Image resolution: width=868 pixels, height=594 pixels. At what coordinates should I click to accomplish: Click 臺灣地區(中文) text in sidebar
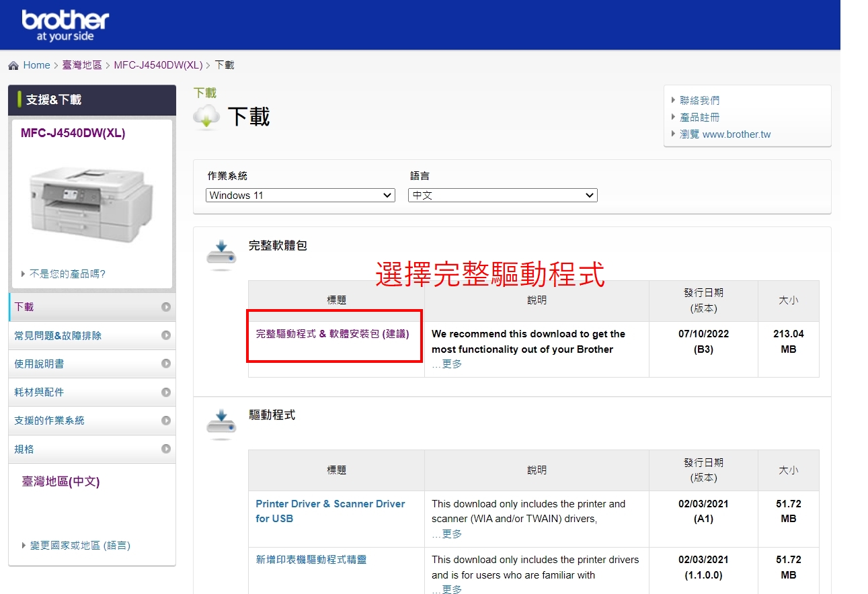pos(61,482)
